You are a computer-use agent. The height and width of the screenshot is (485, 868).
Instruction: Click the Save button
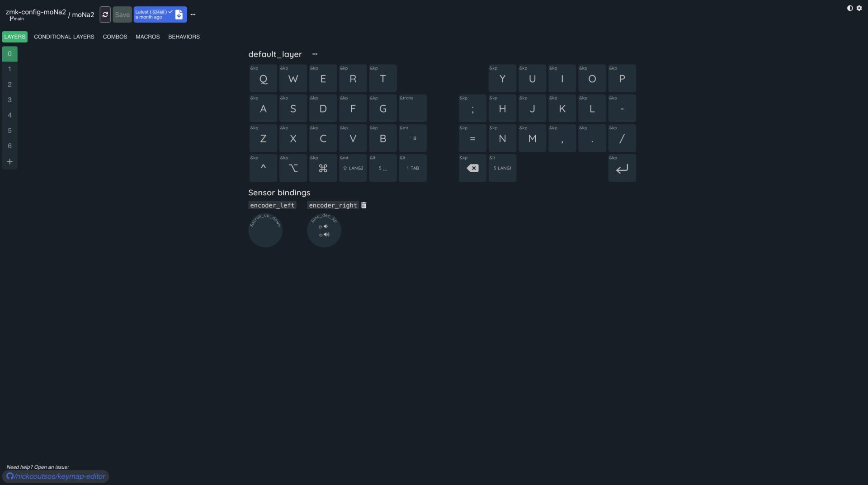point(122,14)
